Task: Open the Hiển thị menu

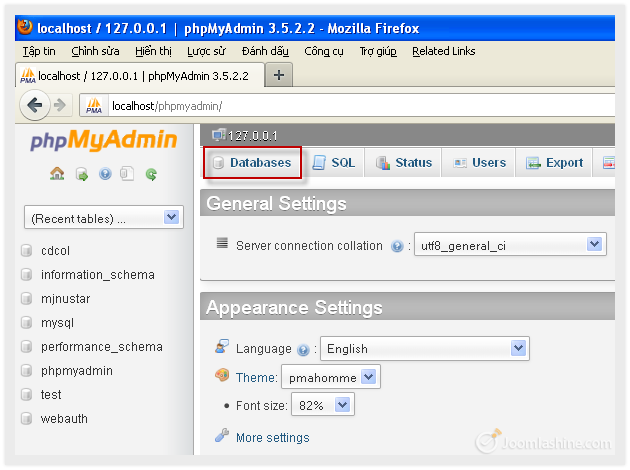Action: tap(153, 51)
